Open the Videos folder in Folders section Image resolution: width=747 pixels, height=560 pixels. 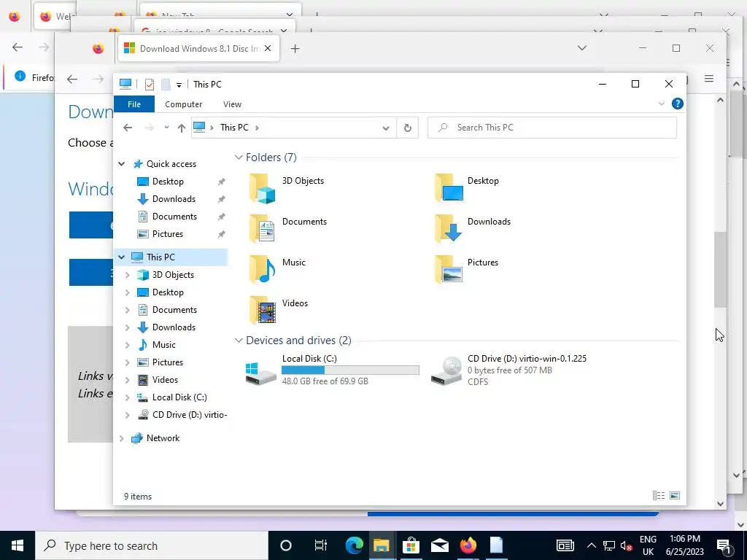click(263, 311)
